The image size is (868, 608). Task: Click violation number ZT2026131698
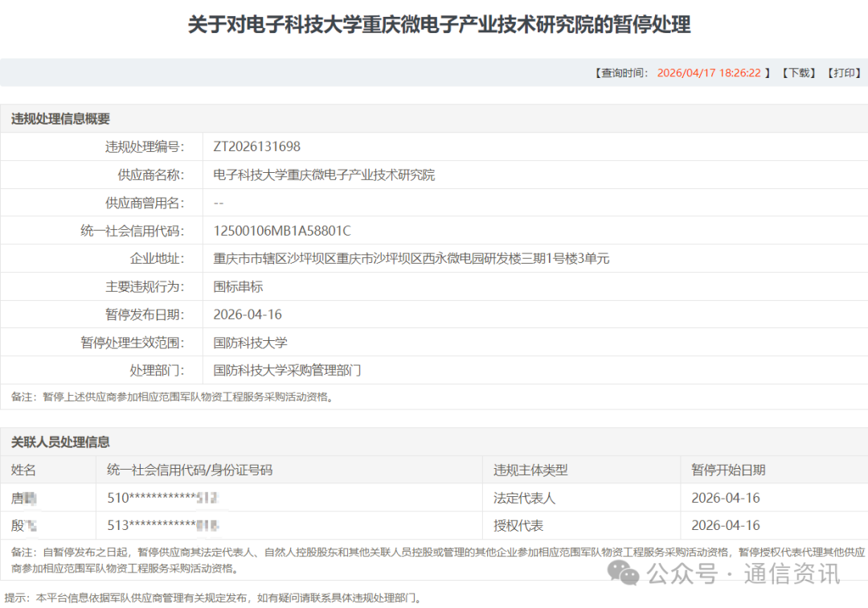256,146
